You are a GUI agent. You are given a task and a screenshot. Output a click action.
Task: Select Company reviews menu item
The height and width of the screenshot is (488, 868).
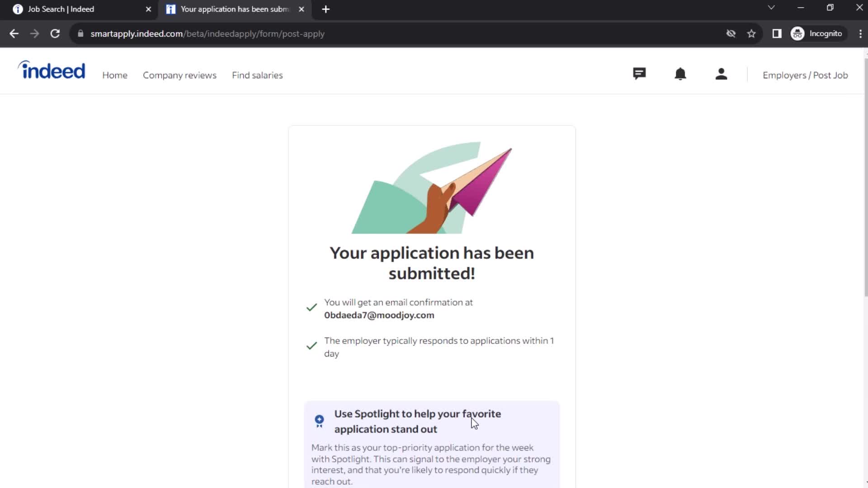pos(179,75)
